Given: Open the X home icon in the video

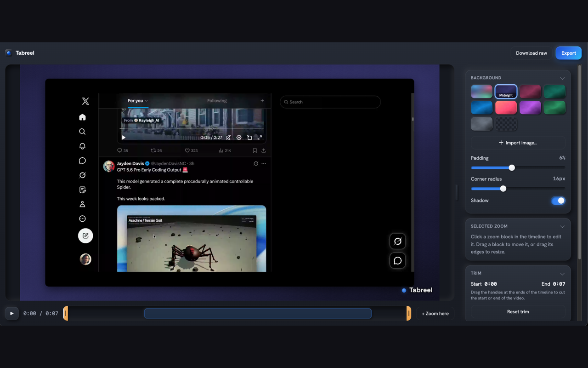Looking at the screenshot, I should [82, 117].
